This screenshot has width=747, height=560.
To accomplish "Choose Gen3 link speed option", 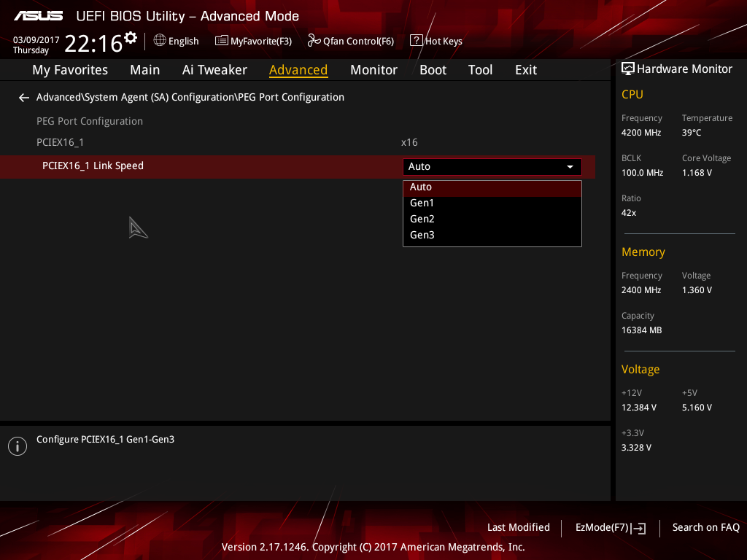I will 492,236.
